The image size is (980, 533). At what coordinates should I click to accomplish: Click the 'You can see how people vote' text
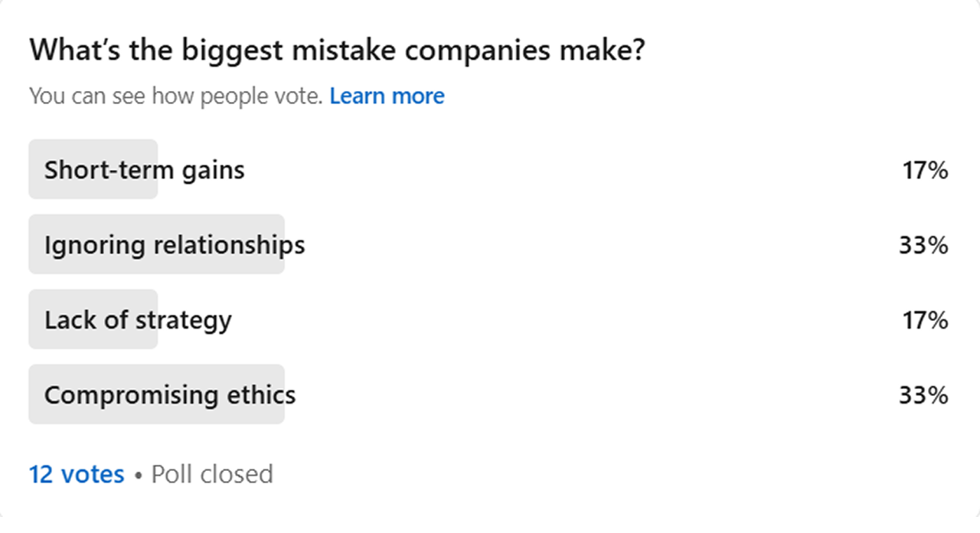[176, 96]
